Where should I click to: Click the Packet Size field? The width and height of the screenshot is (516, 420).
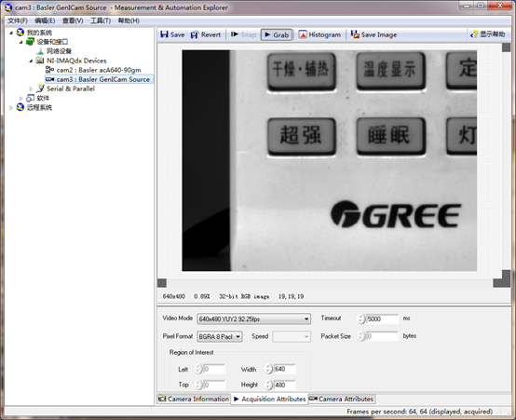(382, 336)
